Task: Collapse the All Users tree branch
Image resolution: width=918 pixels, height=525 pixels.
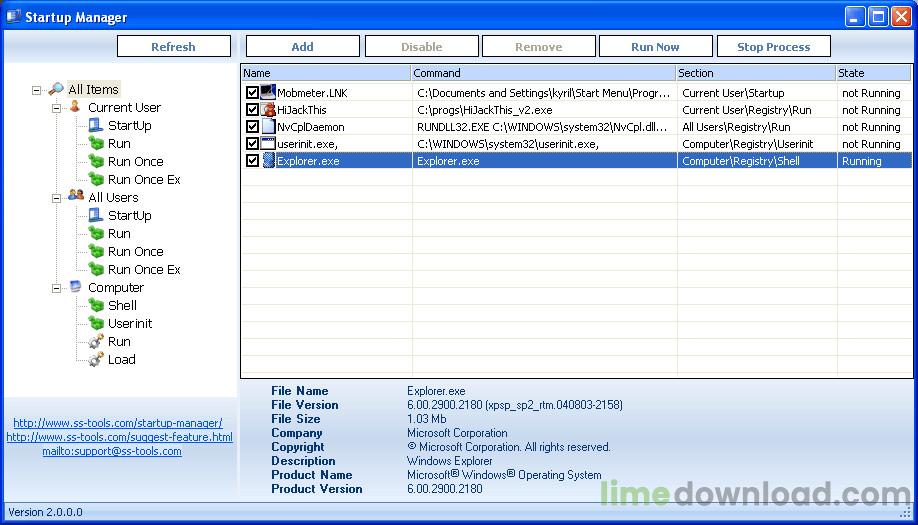Action: click(57, 198)
